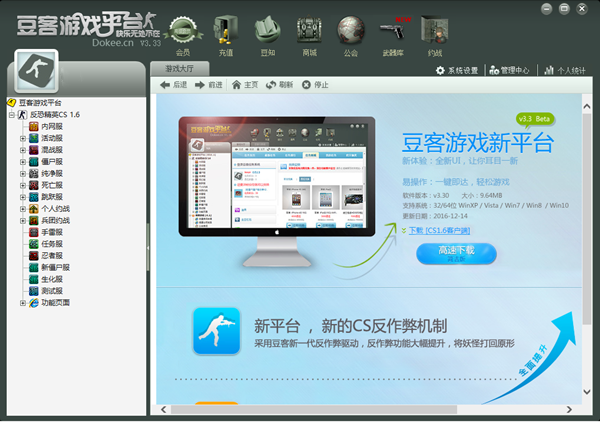Click the 刷新 refresh button
The image size is (600, 422).
coord(279,85)
